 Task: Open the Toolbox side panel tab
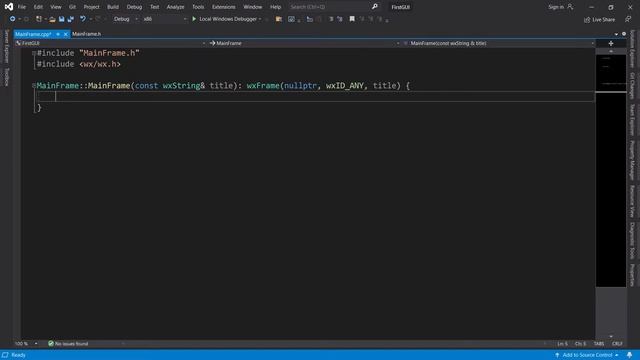coord(6,77)
